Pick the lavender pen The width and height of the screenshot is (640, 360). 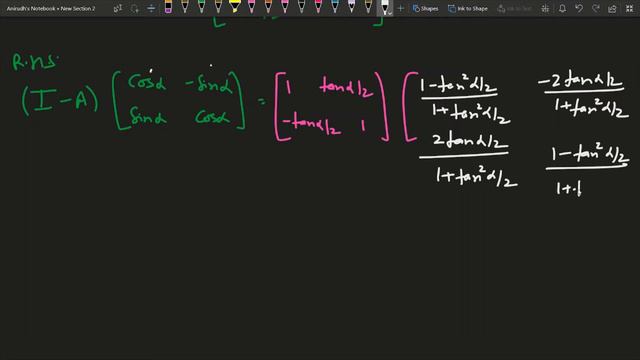[x=351, y=7]
